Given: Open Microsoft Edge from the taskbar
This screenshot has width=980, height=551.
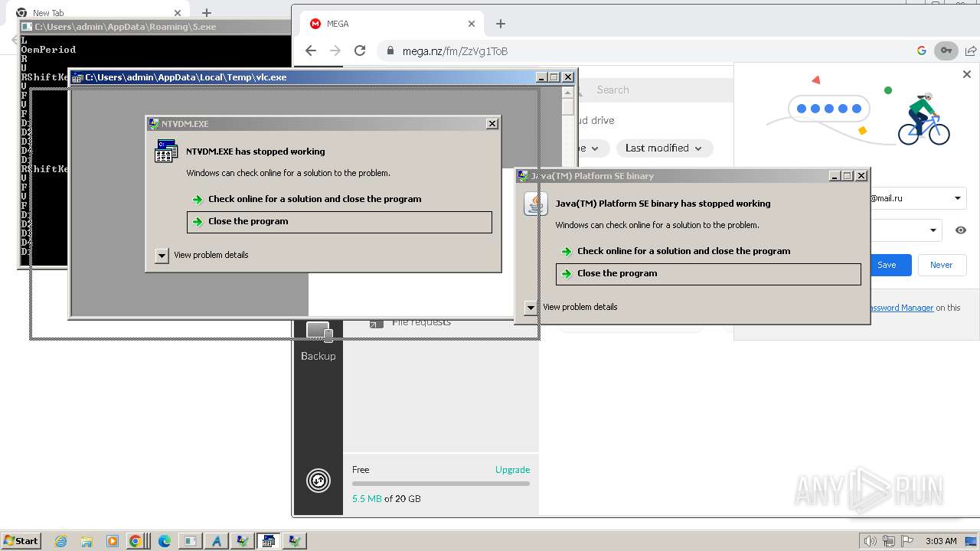Looking at the screenshot, I should coord(164,541).
